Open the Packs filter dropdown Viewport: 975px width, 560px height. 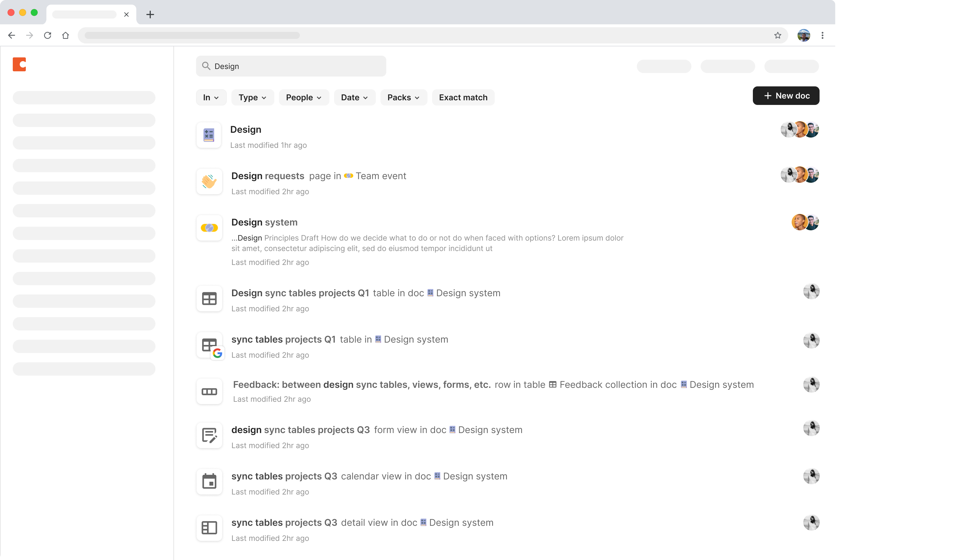coord(403,97)
